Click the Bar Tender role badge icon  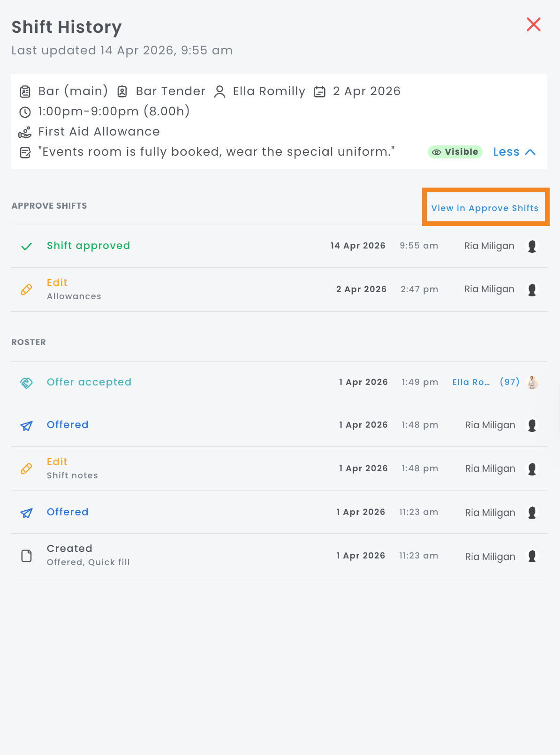pos(122,91)
